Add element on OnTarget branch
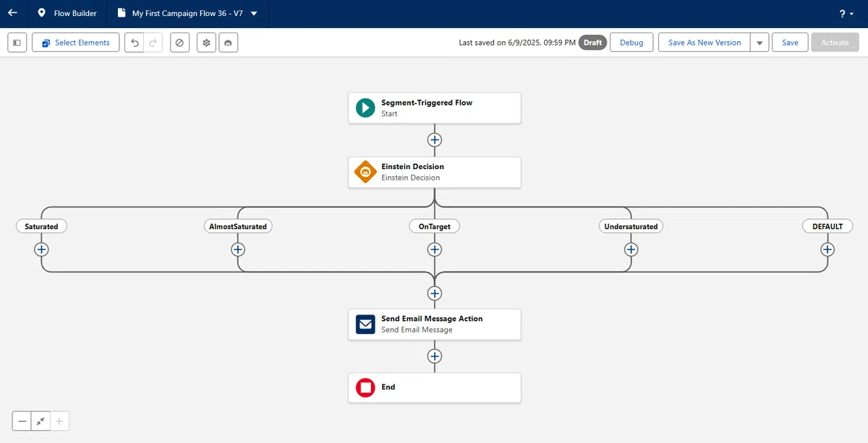Image resolution: width=868 pixels, height=443 pixels. pyautogui.click(x=434, y=249)
